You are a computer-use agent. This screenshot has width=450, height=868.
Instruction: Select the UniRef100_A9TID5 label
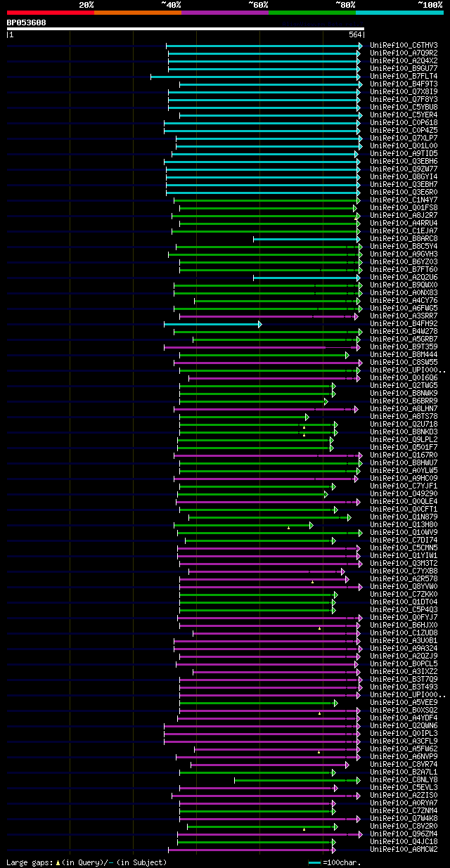[404, 154]
